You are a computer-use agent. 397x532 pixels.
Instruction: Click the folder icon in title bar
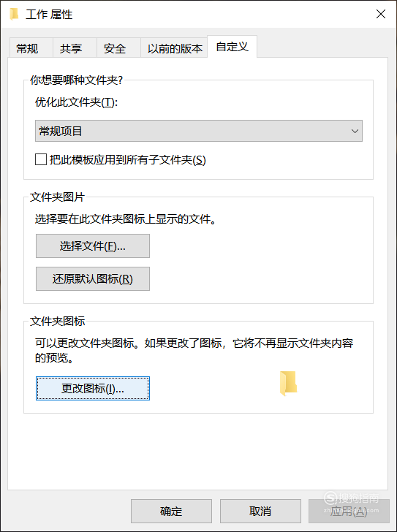tap(14, 15)
